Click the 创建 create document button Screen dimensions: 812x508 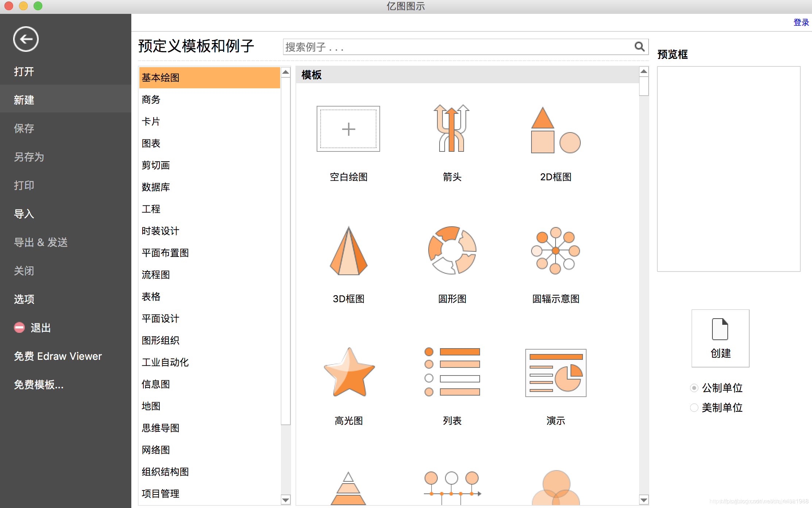(720, 338)
